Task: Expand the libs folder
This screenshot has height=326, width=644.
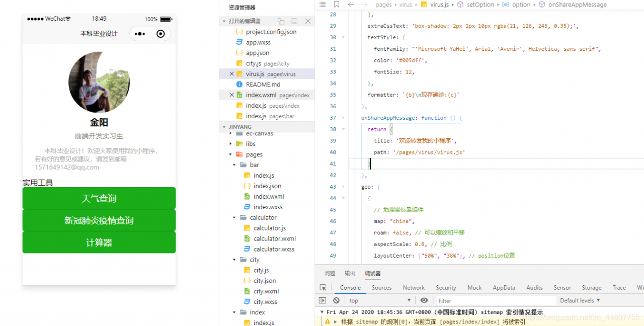Action: pos(230,144)
